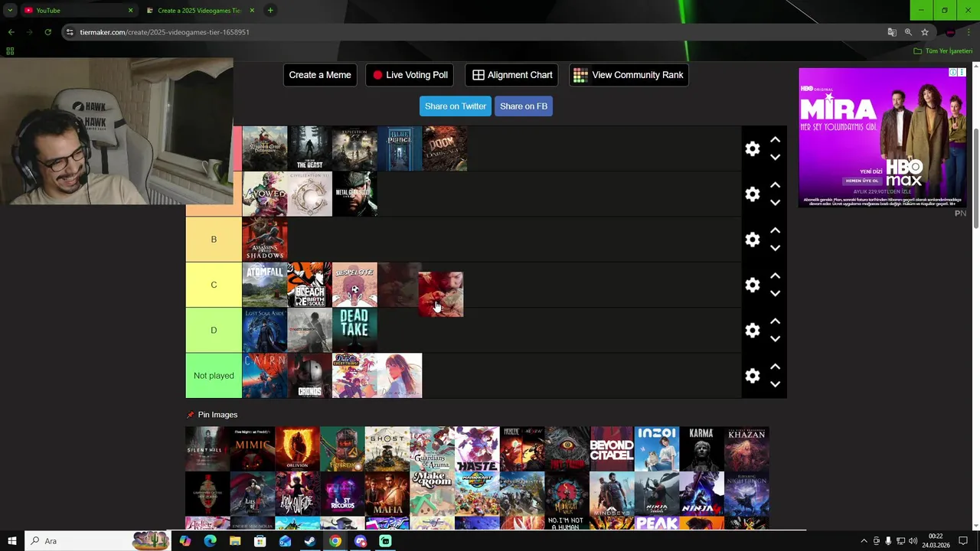Move top tier row down with chevron
The width and height of the screenshot is (980, 551).
[x=775, y=157]
